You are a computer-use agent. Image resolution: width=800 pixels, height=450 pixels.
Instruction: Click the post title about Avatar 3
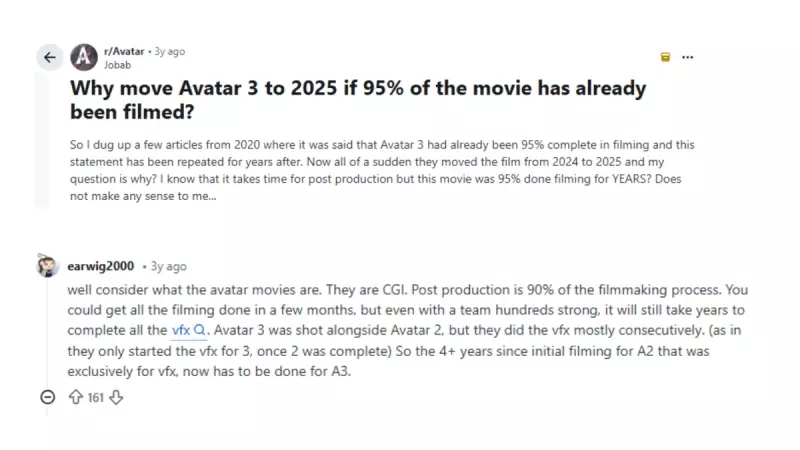(358, 100)
